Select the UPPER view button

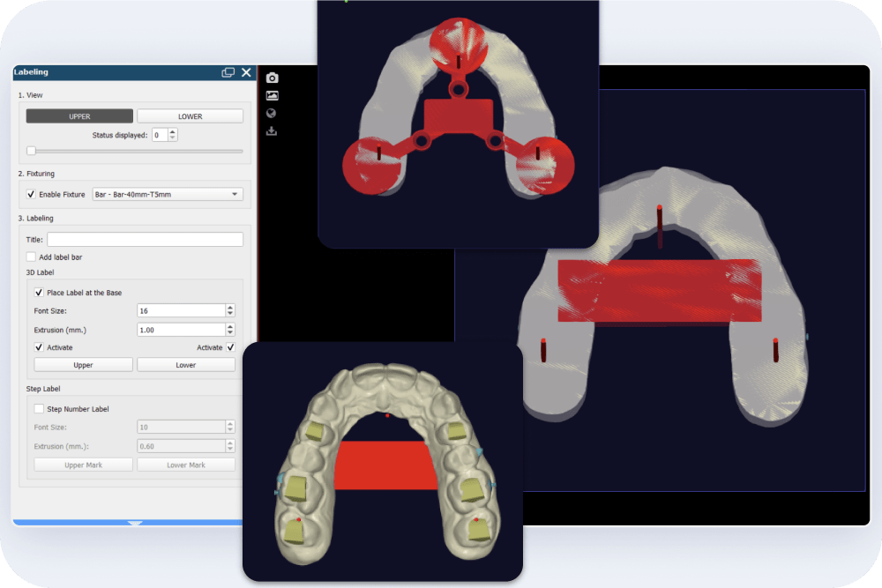[x=79, y=116]
